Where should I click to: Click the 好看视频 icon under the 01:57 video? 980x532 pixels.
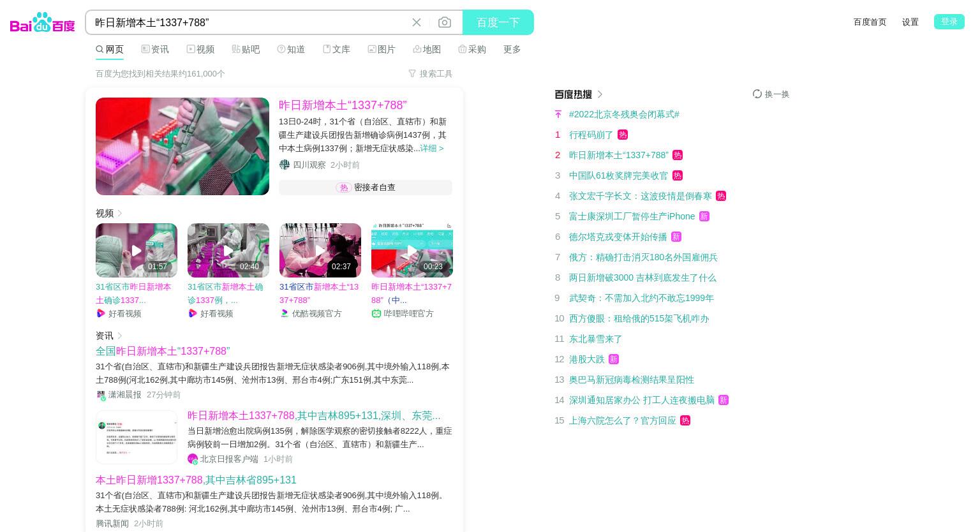click(x=101, y=313)
